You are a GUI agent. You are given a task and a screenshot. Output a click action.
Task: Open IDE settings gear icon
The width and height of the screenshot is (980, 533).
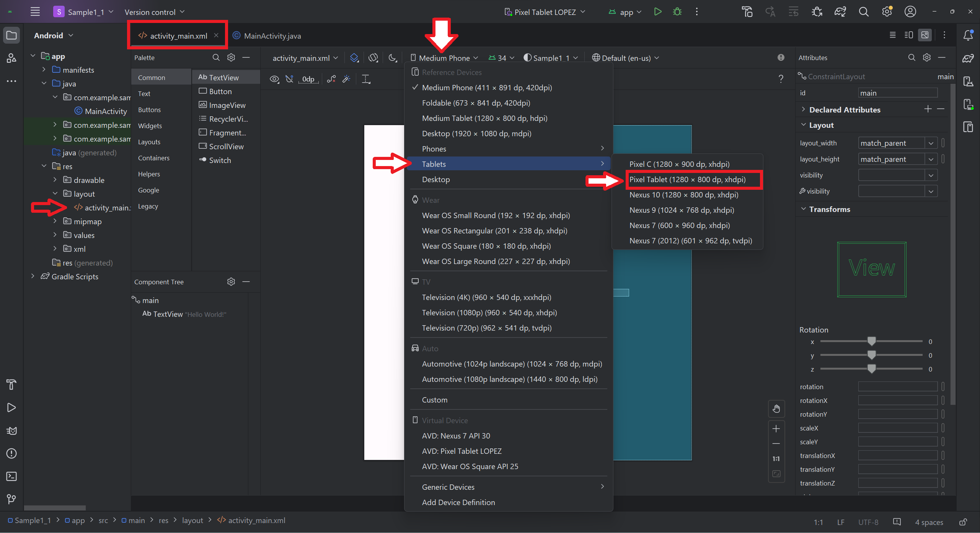coord(887,12)
